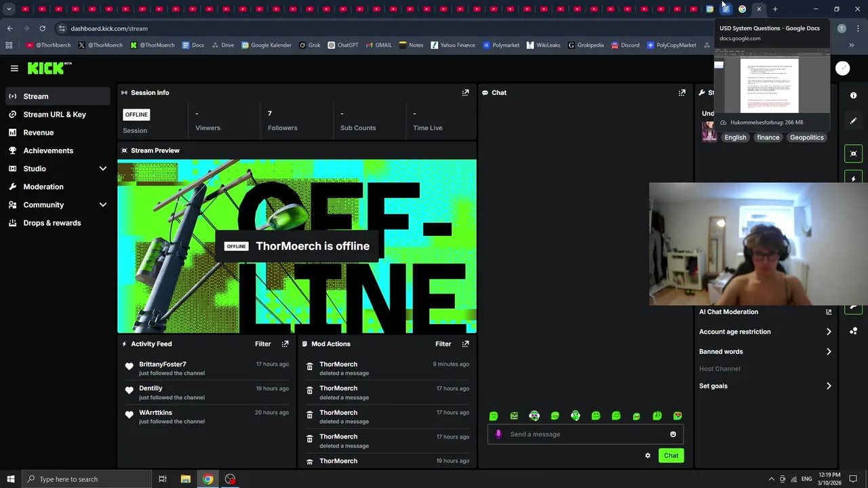868x488 pixels.
Task: Click the Dentilly follower entry
Action: [x=208, y=392]
